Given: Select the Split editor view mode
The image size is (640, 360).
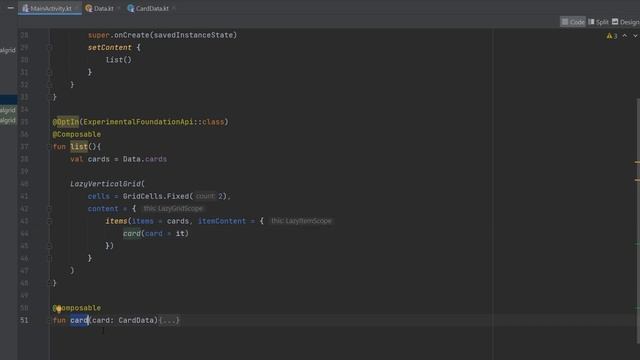Looking at the screenshot, I should [598, 22].
